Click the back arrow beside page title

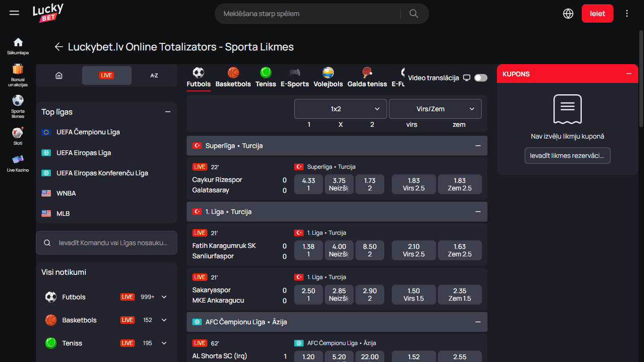58,47
